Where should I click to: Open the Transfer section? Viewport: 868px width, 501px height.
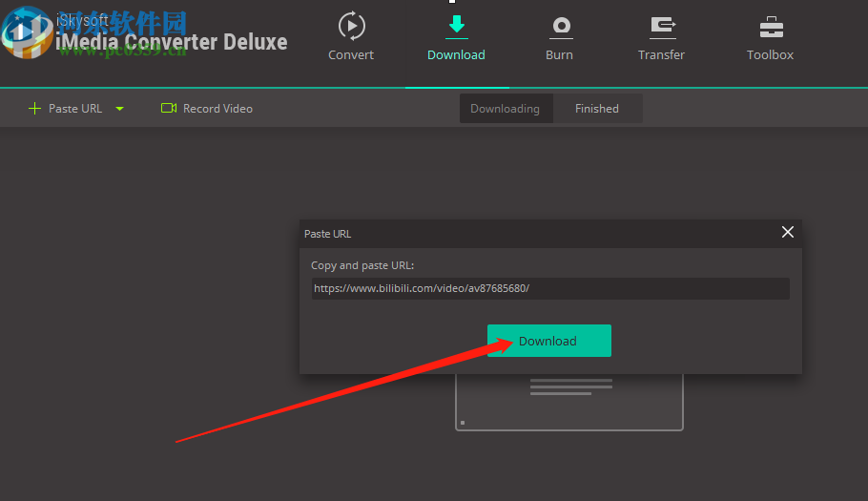(662, 37)
